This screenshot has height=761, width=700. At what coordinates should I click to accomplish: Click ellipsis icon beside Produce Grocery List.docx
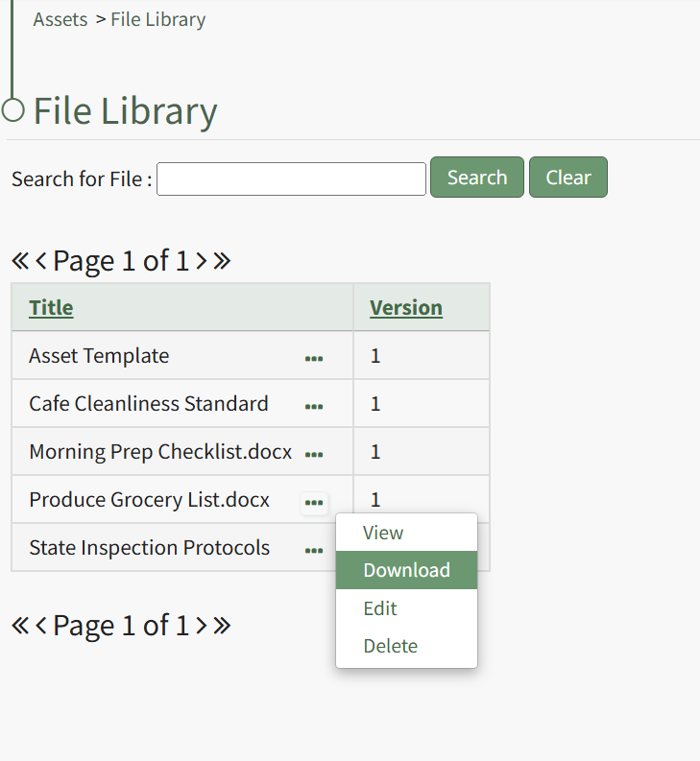point(314,502)
